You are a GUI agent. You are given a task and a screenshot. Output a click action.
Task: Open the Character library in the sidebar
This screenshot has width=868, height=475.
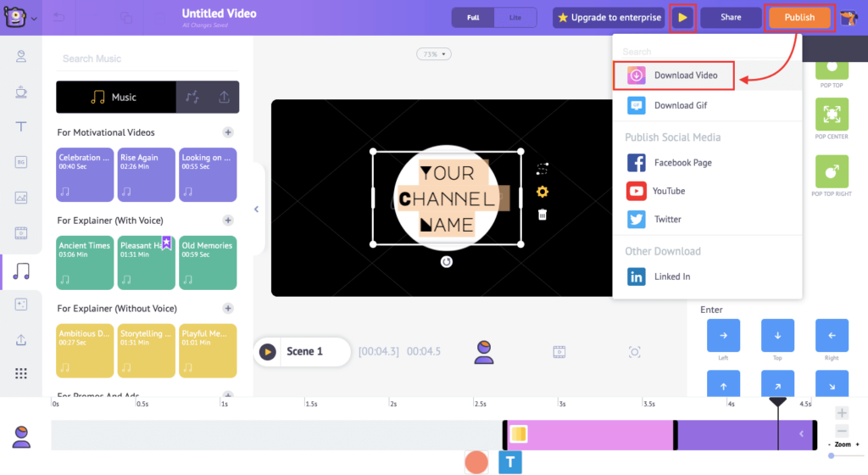pyautogui.click(x=21, y=57)
